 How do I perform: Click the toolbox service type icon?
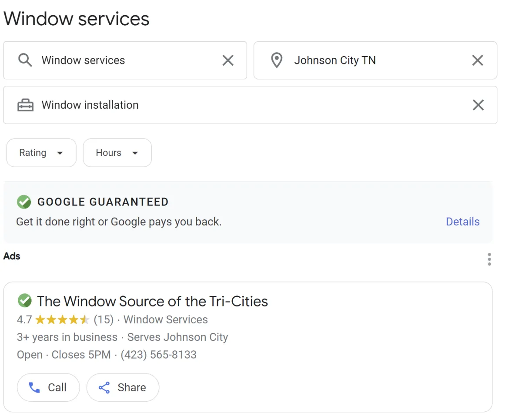(x=25, y=105)
